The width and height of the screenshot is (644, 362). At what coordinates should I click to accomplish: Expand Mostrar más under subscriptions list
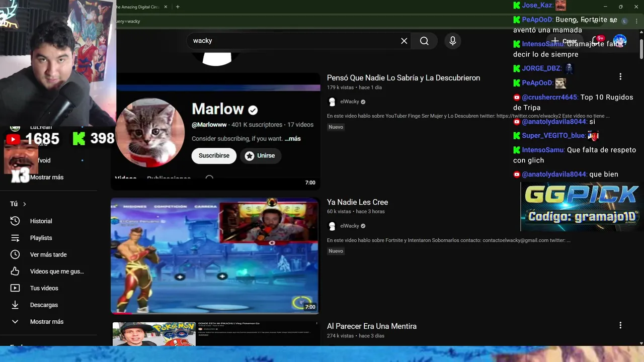(47, 177)
